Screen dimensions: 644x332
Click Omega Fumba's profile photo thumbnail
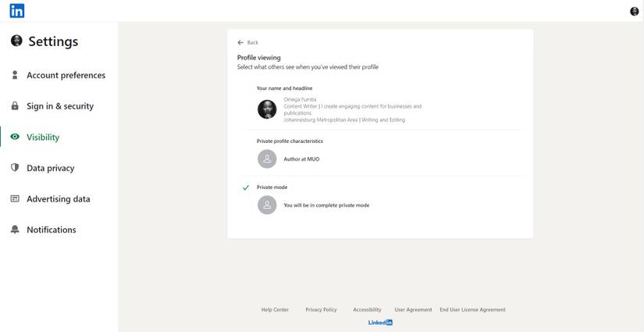tap(267, 109)
